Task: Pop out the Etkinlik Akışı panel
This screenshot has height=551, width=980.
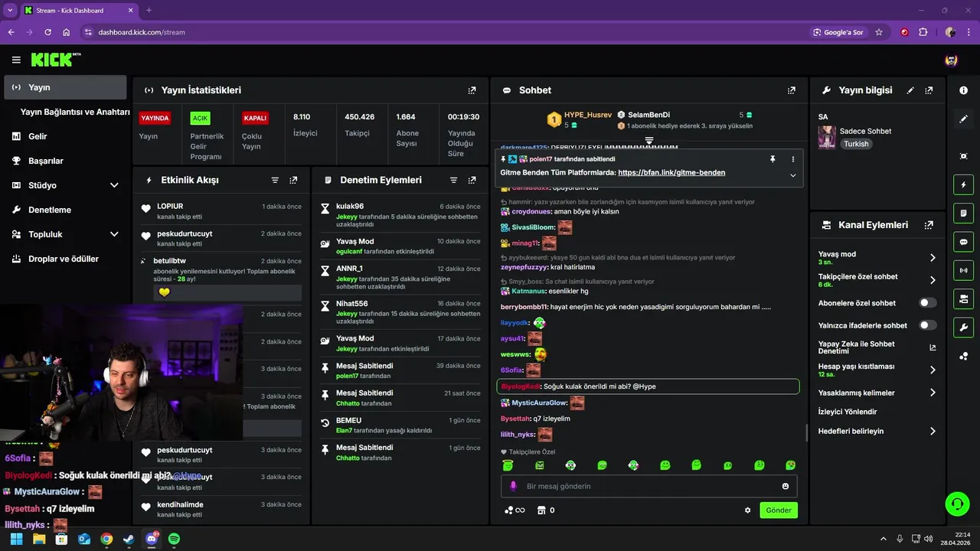Action: pyautogui.click(x=293, y=180)
